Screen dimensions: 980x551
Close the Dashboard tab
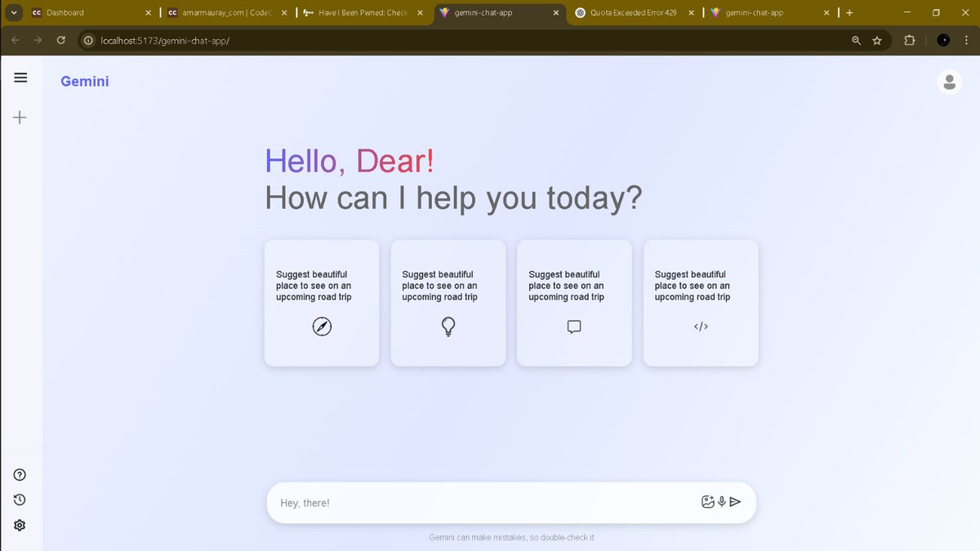(x=148, y=13)
